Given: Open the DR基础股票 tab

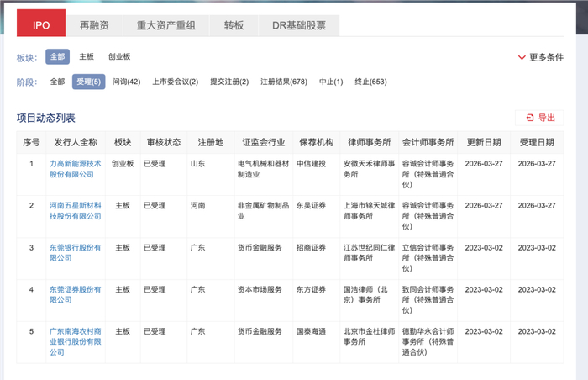Looking at the screenshot, I should (299, 25).
